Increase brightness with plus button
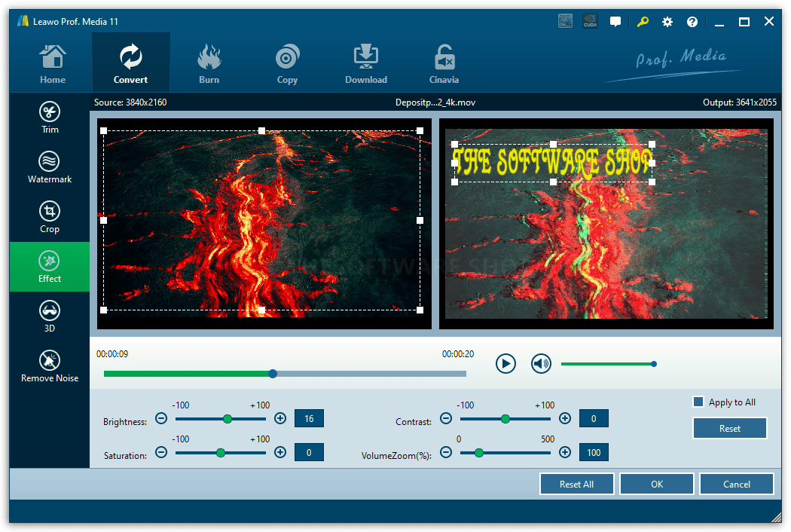791x532 pixels. [280, 418]
